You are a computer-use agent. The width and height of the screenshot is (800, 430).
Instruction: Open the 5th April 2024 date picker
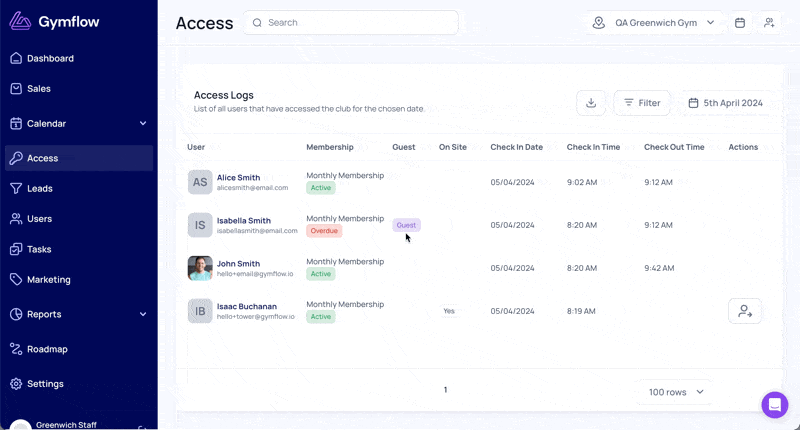(x=724, y=103)
